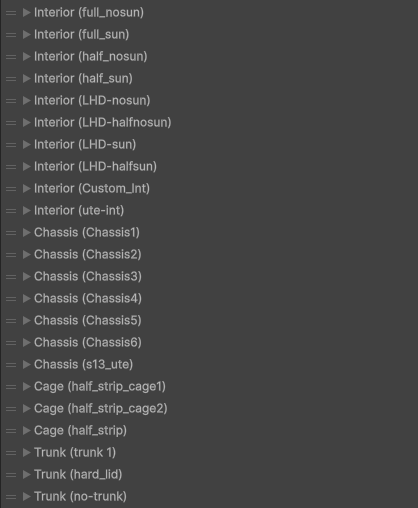This screenshot has width=418, height=508.
Task: Click the reorder handle beside Interior (LHD-sun)
Action: [11, 145]
